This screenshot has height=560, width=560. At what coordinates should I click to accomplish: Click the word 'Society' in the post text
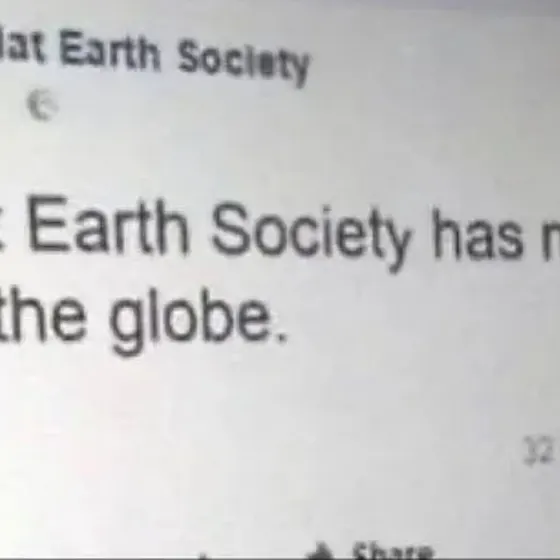pyautogui.click(x=311, y=236)
